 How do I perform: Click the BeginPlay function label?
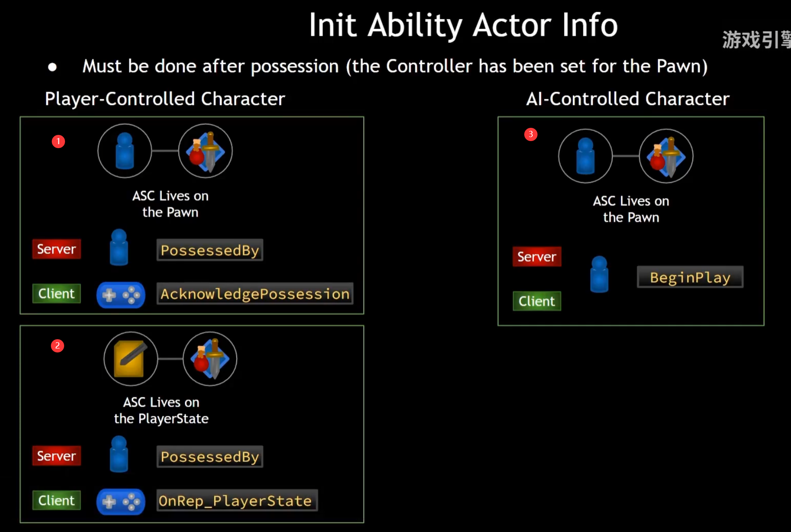click(690, 277)
